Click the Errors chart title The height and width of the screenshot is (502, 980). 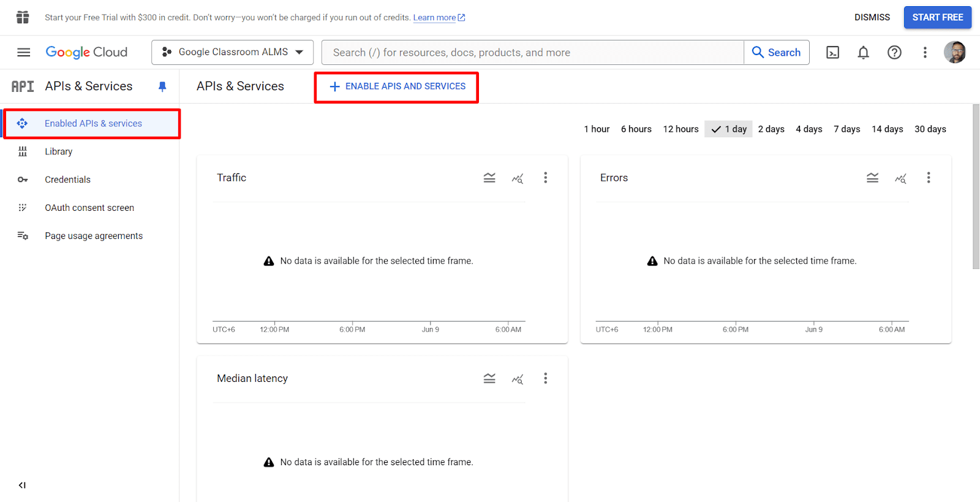tap(614, 178)
